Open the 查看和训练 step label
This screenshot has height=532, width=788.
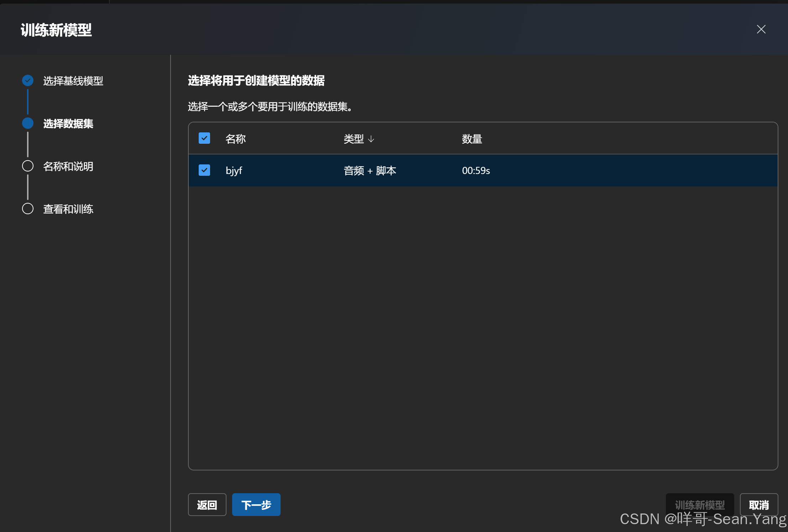(x=68, y=209)
